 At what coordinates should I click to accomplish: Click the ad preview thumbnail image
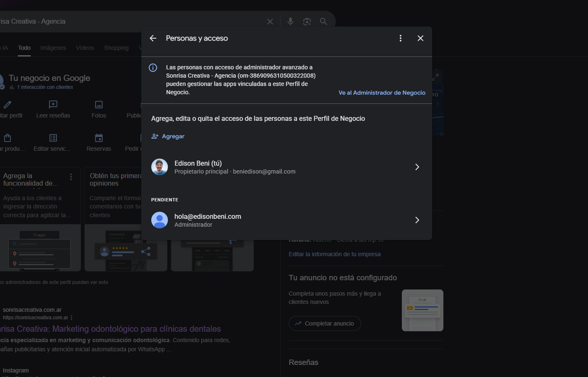tap(423, 310)
